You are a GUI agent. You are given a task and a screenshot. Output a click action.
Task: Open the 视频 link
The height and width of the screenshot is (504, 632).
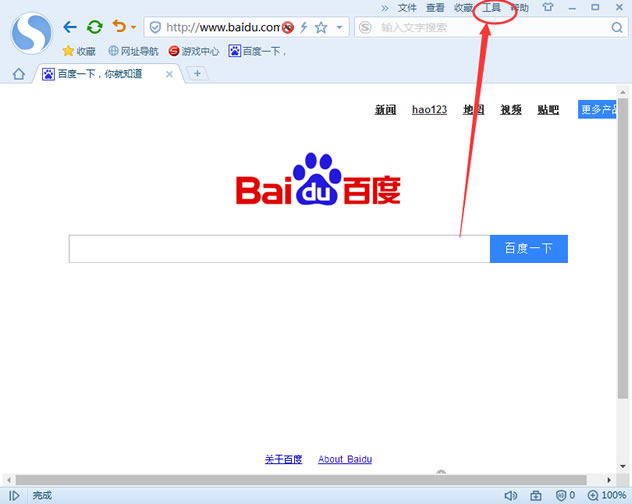coord(511,110)
